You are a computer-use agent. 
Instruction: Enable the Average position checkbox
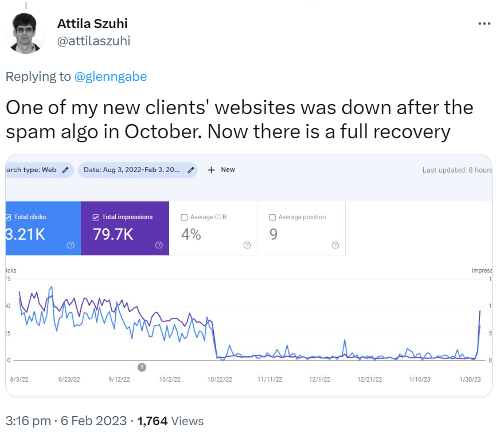(272, 217)
